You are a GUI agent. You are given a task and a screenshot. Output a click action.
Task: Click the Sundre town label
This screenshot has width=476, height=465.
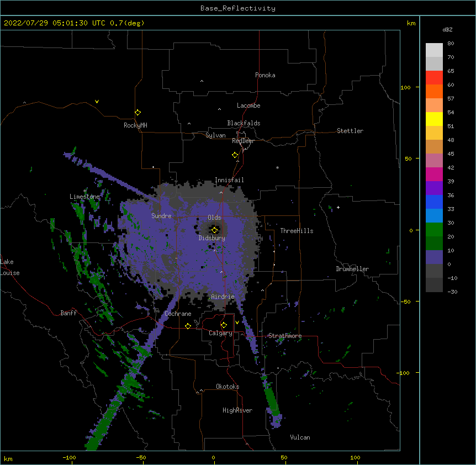pyautogui.click(x=161, y=216)
